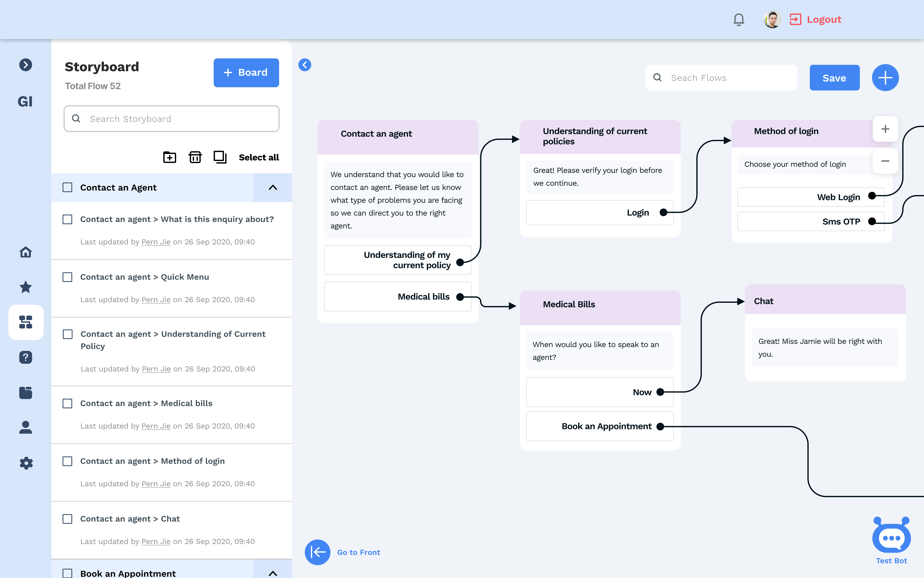Open the Test Bot chat icon
924x578 pixels.
tap(891, 535)
